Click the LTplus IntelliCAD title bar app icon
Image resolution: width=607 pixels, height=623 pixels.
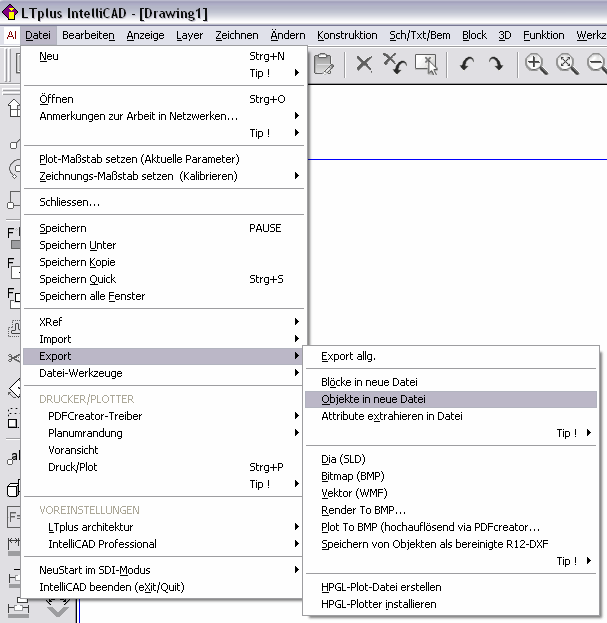tap(10, 12)
